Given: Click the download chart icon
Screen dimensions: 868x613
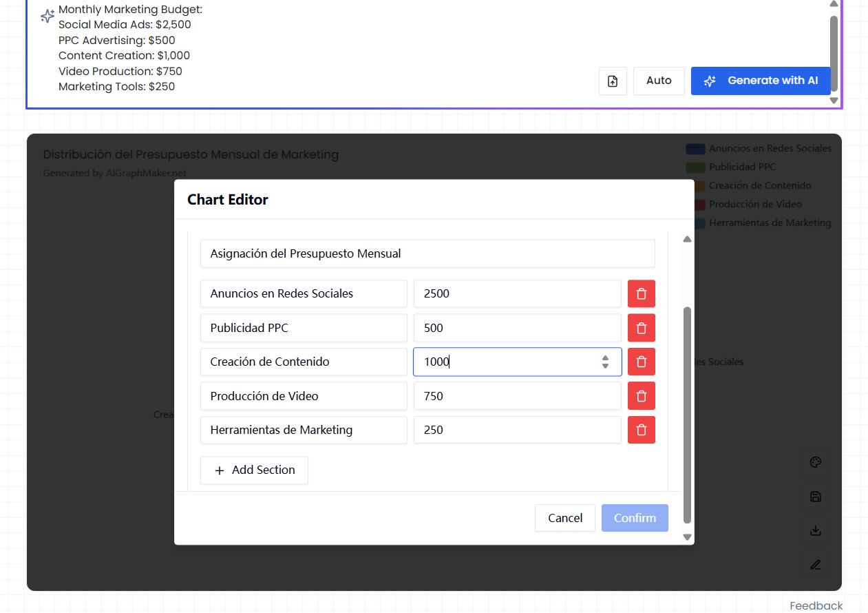Looking at the screenshot, I should [816, 530].
